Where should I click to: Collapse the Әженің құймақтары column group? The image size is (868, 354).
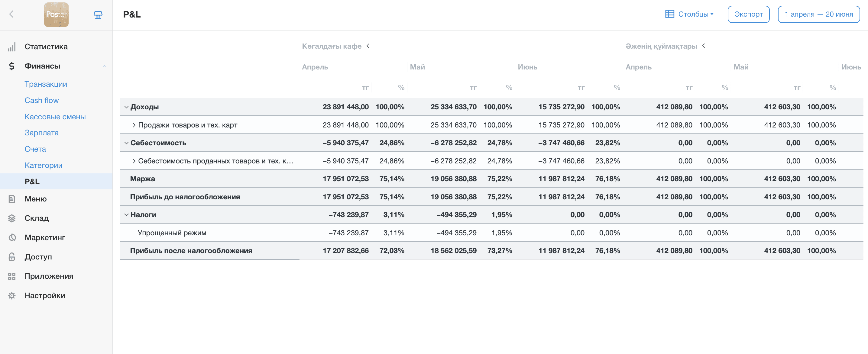click(704, 46)
